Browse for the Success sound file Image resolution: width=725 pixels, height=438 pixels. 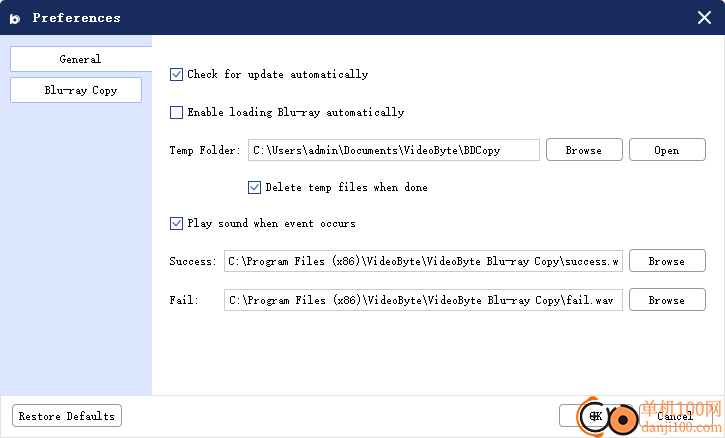pos(667,261)
